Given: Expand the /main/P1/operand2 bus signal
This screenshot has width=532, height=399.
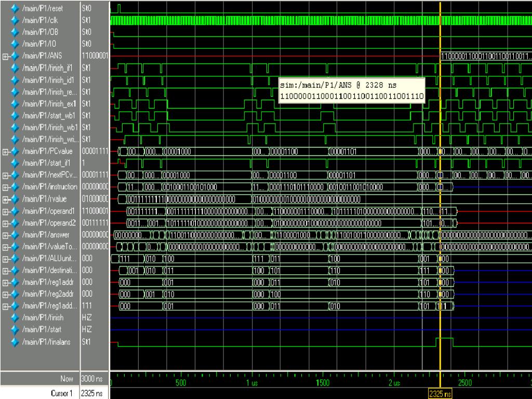Looking at the screenshot, I should point(5,223).
